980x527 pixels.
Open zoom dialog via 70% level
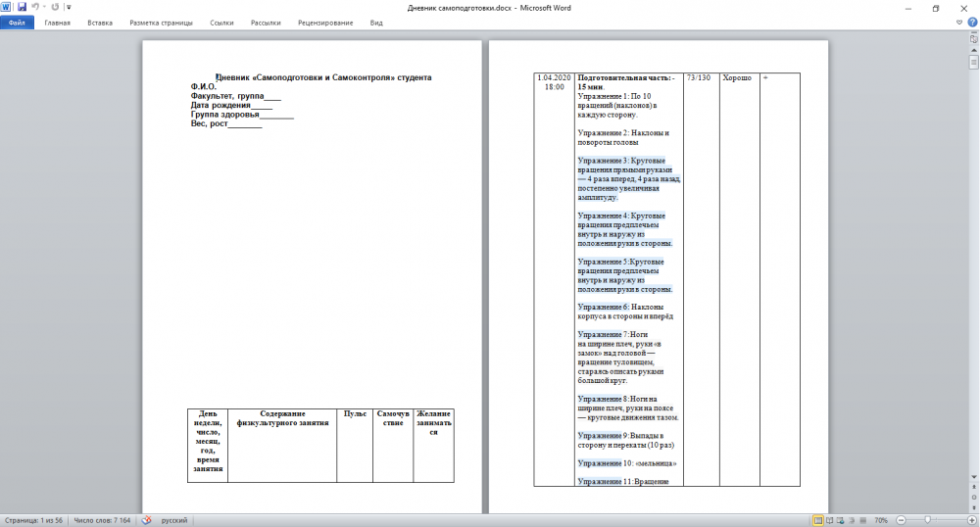(x=881, y=520)
